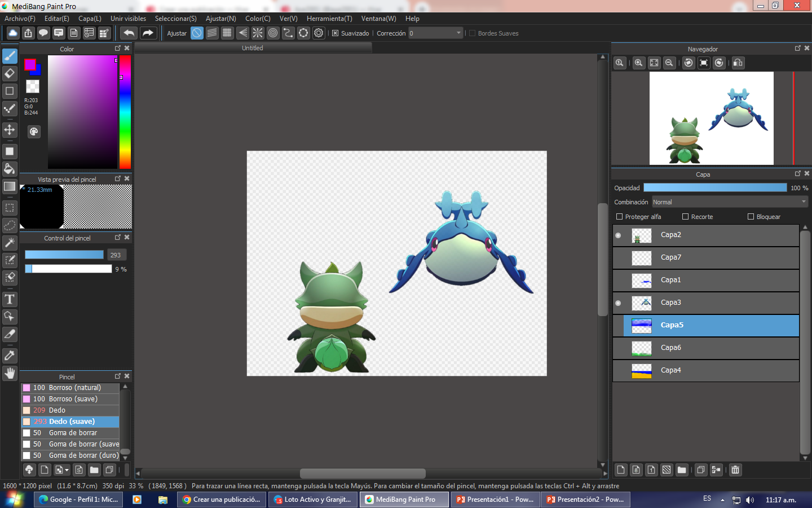Undock the Color panel
Image resolution: width=812 pixels, height=508 pixels.
tap(118, 49)
